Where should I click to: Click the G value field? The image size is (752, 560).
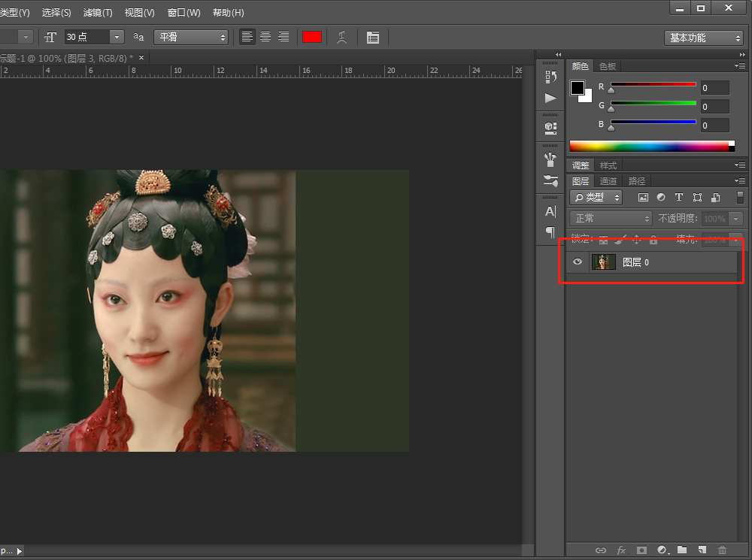click(x=714, y=107)
